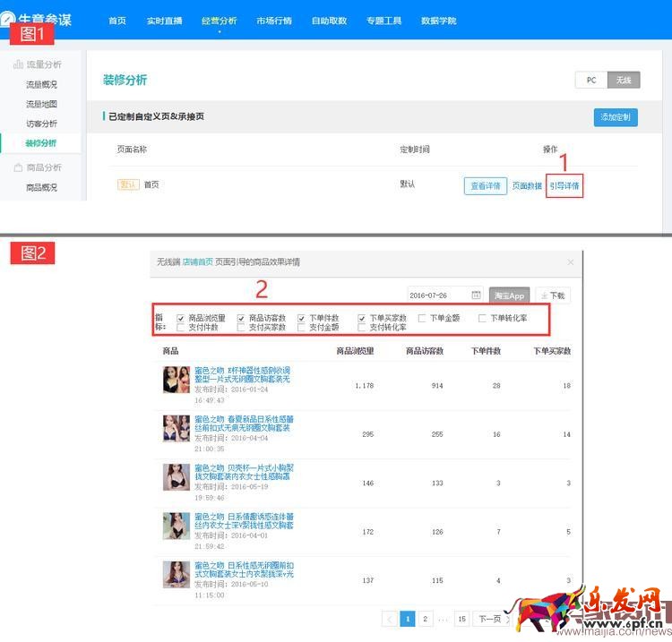Open the 首页 navigation tab

point(117,21)
